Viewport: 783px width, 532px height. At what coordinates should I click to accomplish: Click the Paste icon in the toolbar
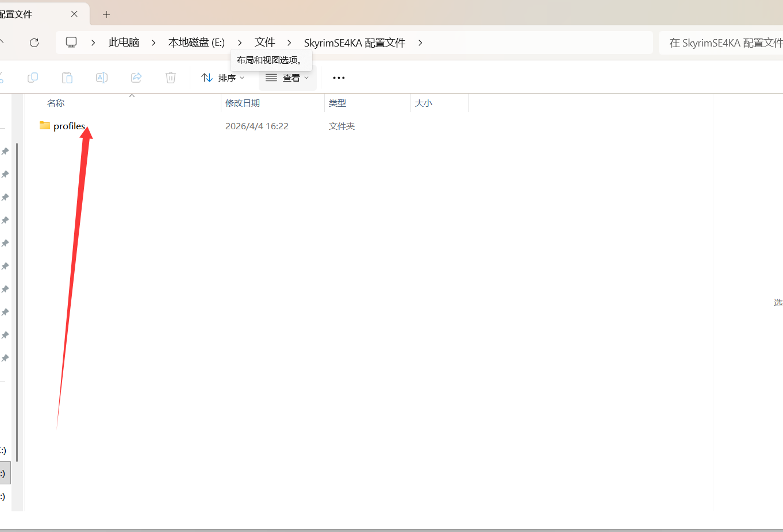67,78
